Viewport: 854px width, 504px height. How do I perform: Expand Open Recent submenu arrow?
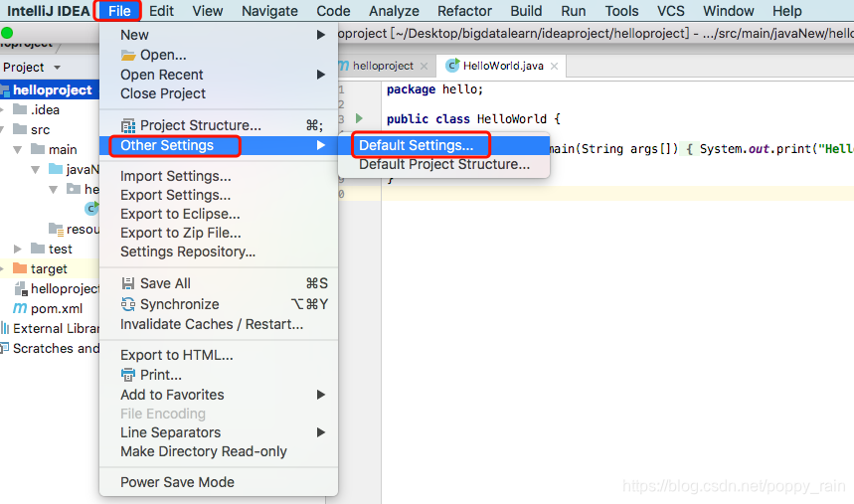pyautogui.click(x=321, y=75)
